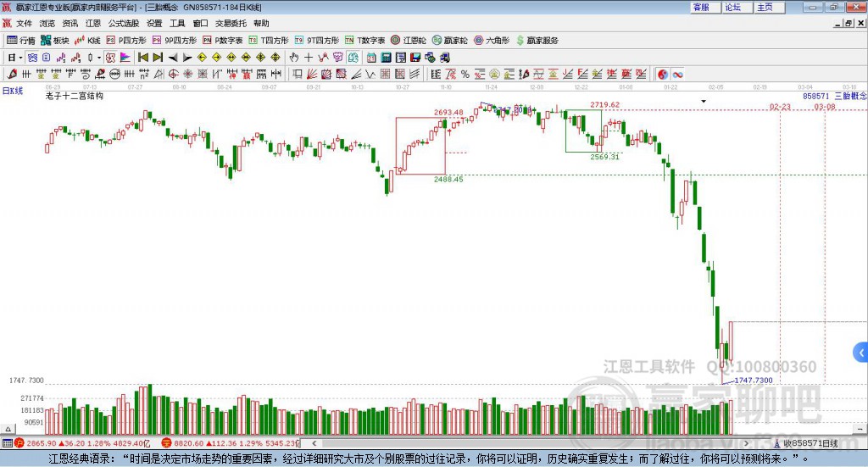The width and height of the screenshot is (868, 467).
Task: Open the 六角形 hexagon tool
Action: click(492, 41)
